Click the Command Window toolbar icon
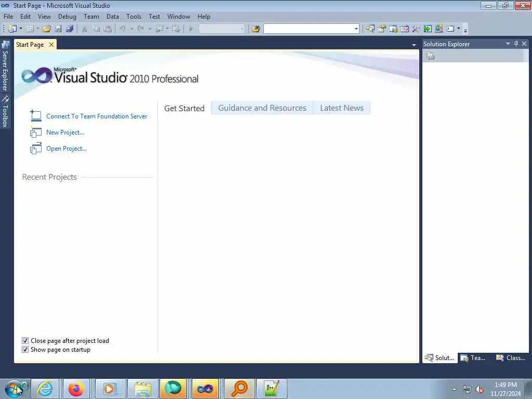The height and width of the screenshot is (399, 532). (450, 29)
